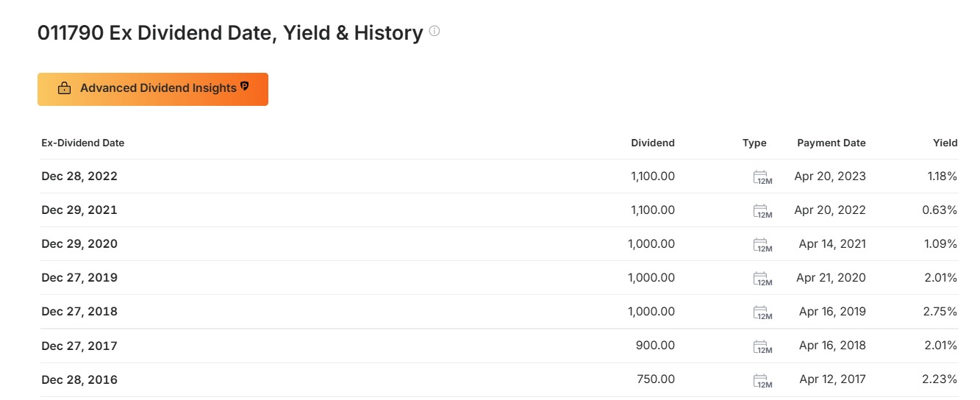Click the info icon beside the page title

point(434,32)
